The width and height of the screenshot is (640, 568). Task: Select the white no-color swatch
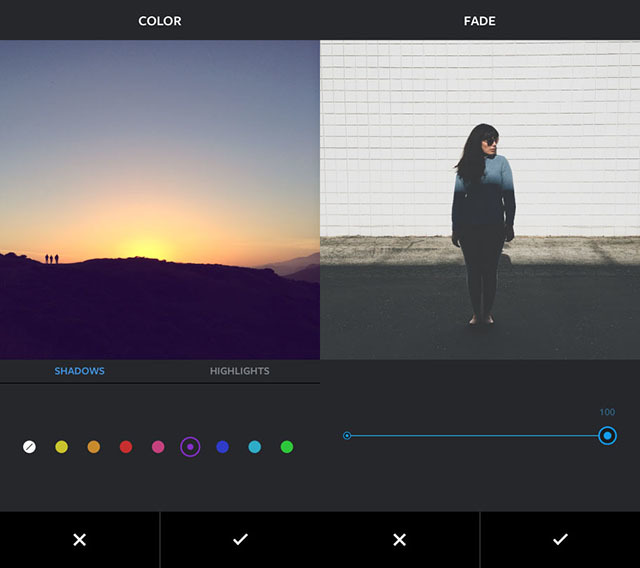[29, 447]
